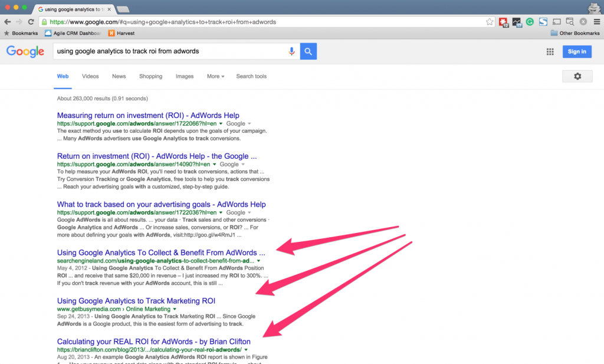This screenshot has width=604, height=364.
Task: Open the Chrome hamburger menu
Action: tap(597, 22)
